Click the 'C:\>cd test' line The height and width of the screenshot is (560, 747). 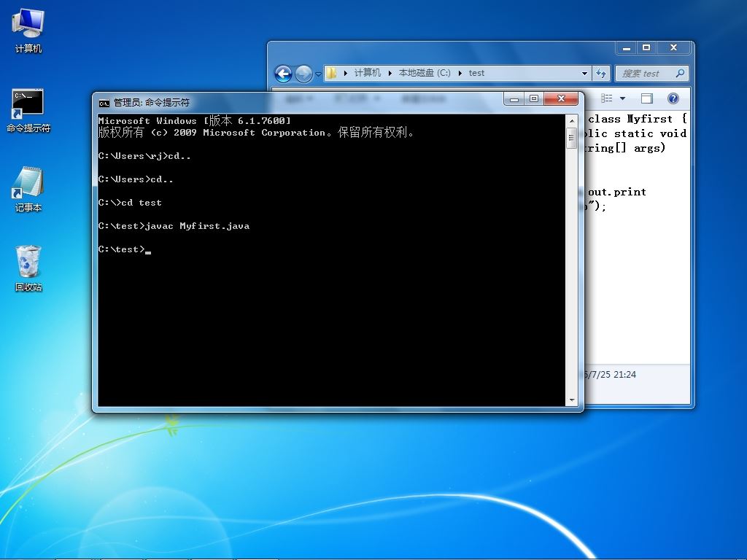130,203
